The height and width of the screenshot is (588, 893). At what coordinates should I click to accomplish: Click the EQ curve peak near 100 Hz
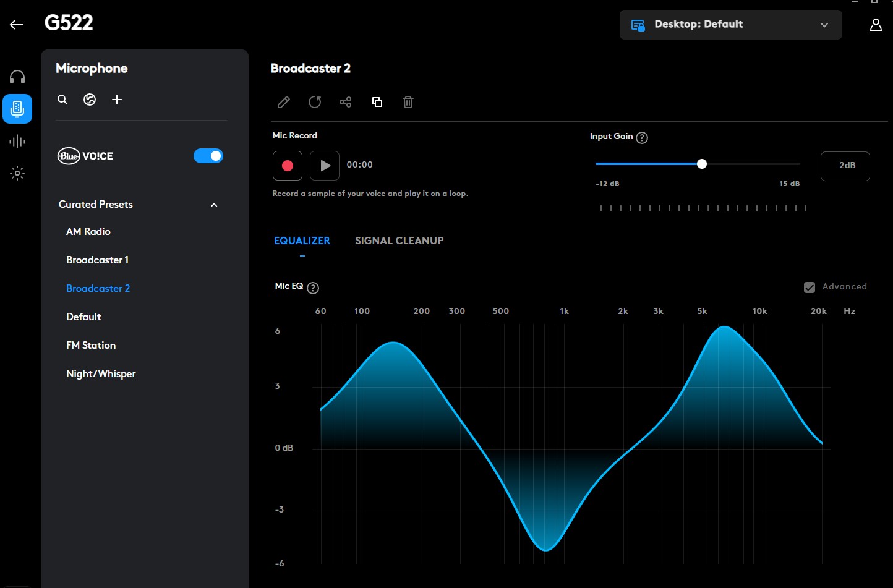393,343
